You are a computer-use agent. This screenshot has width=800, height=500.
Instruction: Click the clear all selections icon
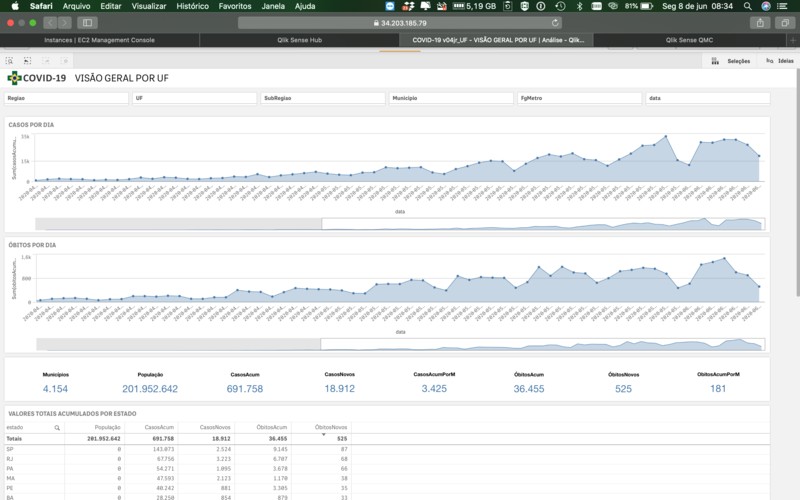pos(65,61)
